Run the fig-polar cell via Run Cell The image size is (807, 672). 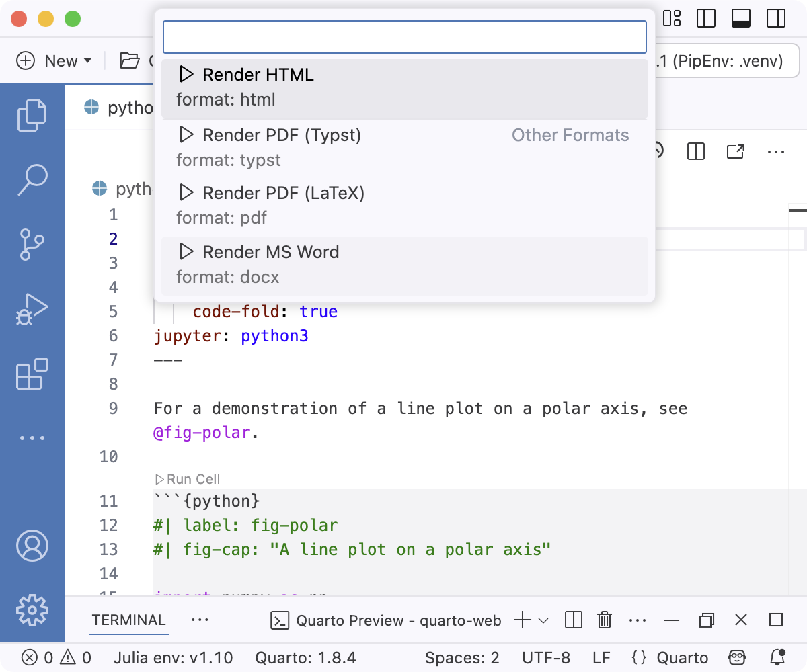tap(187, 479)
